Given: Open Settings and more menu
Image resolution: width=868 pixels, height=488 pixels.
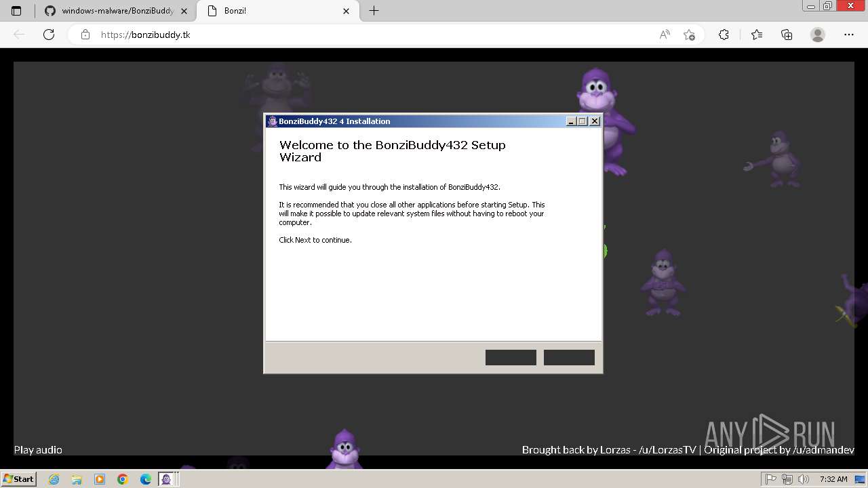Looking at the screenshot, I should tap(849, 35).
